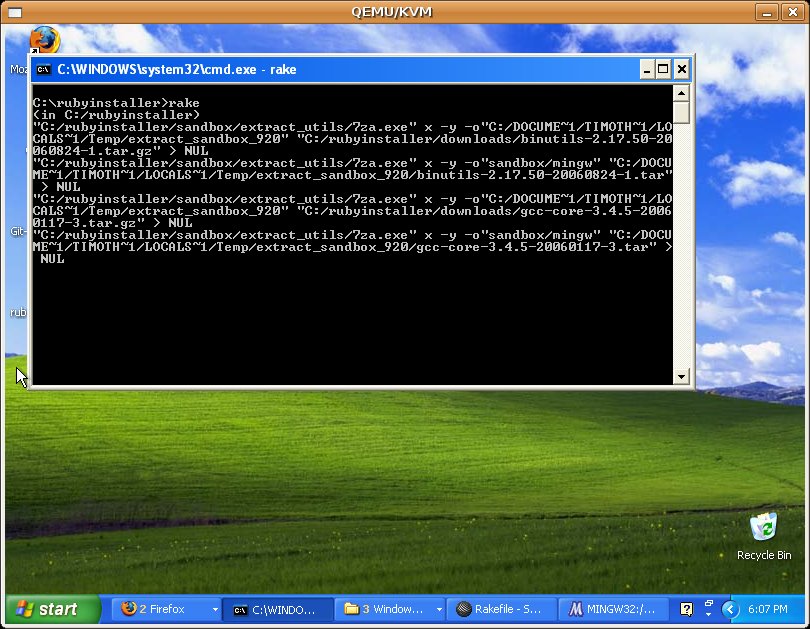
Task: Close the cmd.exe rake window
Action: pos(681,69)
